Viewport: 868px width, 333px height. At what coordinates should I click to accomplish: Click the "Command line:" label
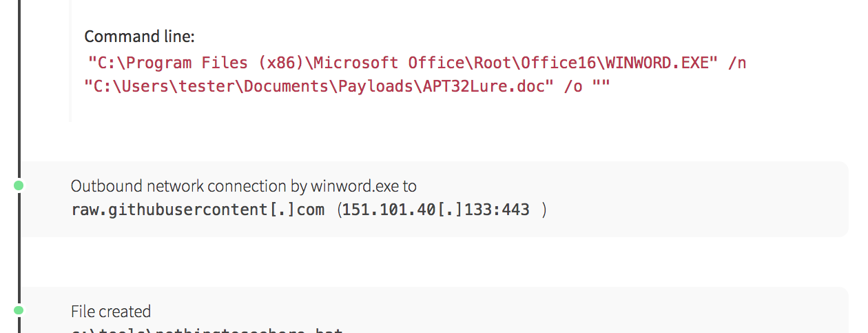(x=140, y=37)
